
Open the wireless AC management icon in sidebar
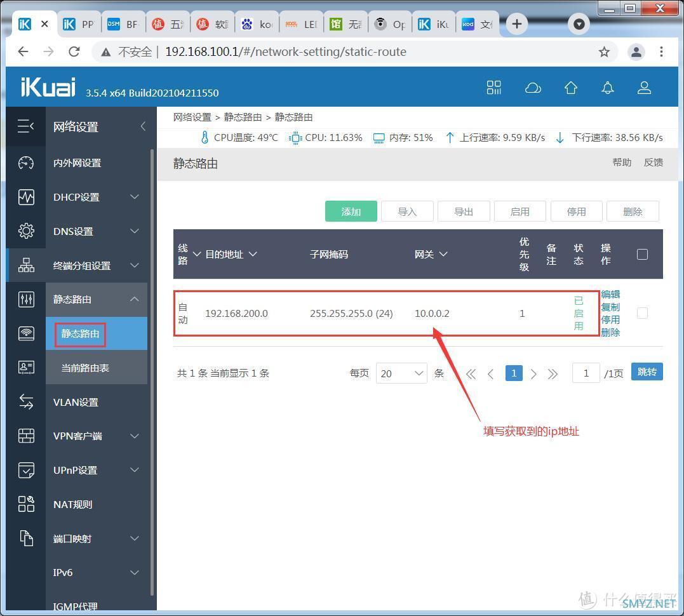click(26, 333)
